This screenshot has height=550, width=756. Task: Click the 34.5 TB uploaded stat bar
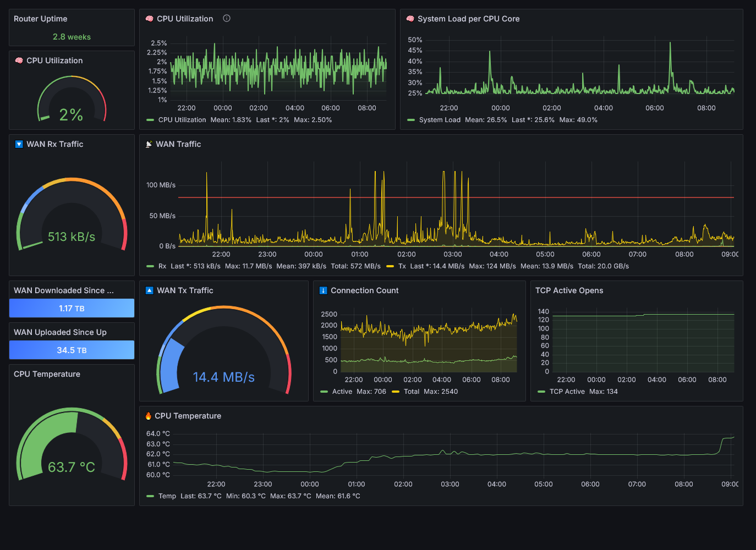point(72,350)
